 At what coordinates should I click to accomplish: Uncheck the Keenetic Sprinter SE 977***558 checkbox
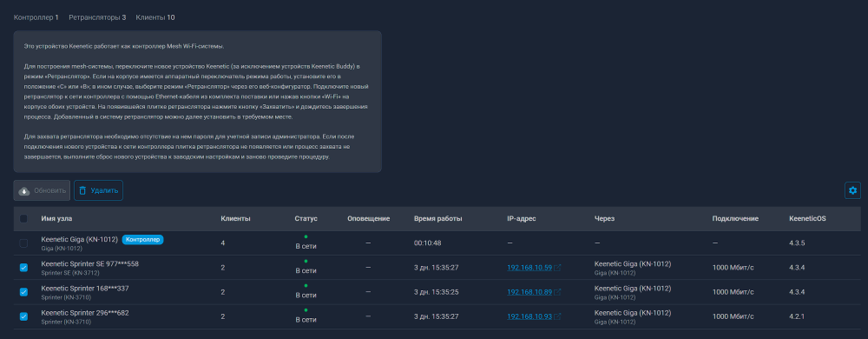click(x=23, y=268)
